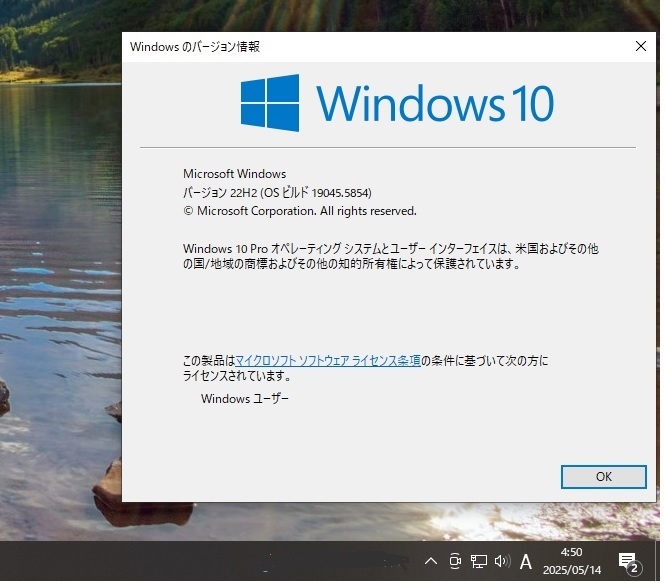Viewport: 665px width, 583px height.
Task: Open the Meet Now tray icon
Action: (455, 561)
